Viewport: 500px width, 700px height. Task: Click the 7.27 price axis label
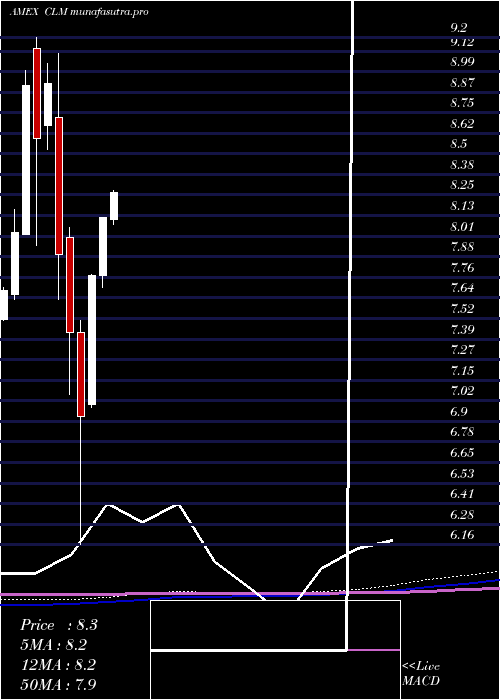click(x=462, y=349)
